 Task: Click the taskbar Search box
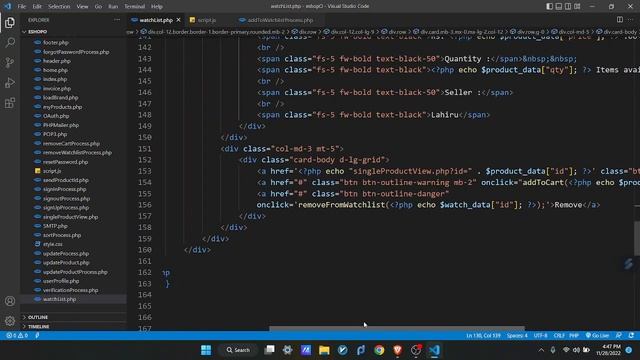point(238,350)
